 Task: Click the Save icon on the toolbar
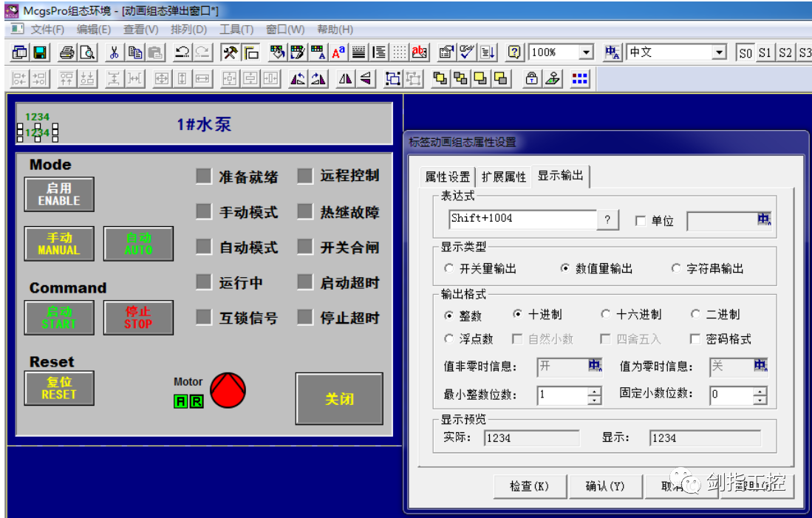(39, 52)
